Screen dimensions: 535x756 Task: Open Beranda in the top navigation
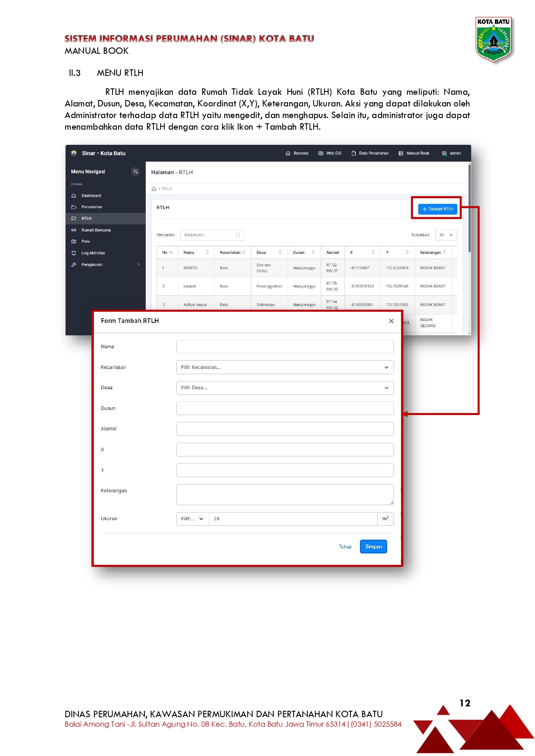(297, 153)
